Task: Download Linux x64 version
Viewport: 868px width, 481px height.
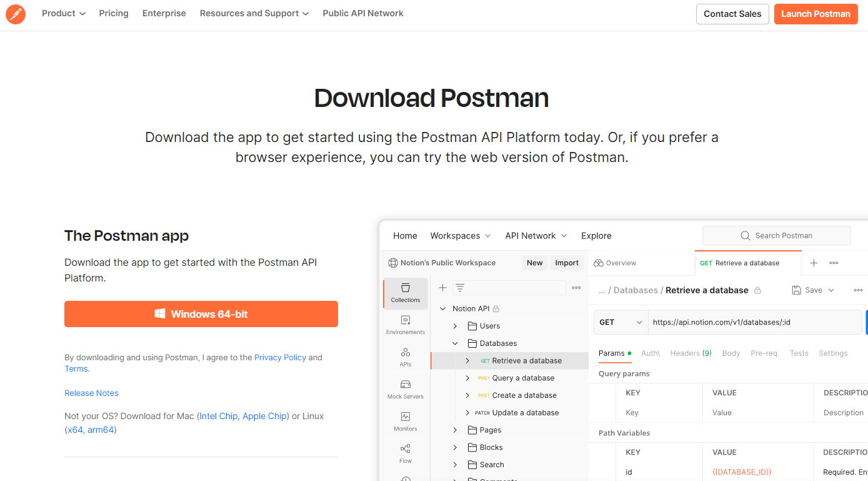Action: coord(75,430)
